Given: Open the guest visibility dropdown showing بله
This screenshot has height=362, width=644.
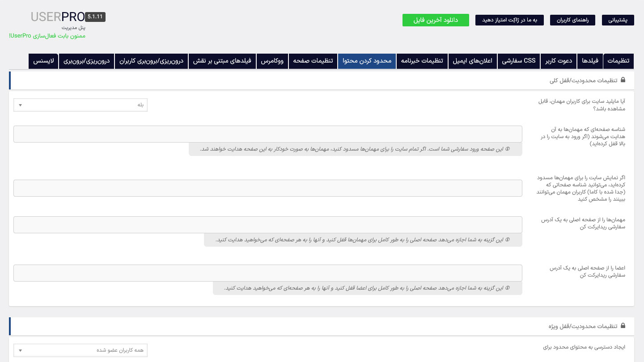Looking at the screenshot, I should coord(80,105).
